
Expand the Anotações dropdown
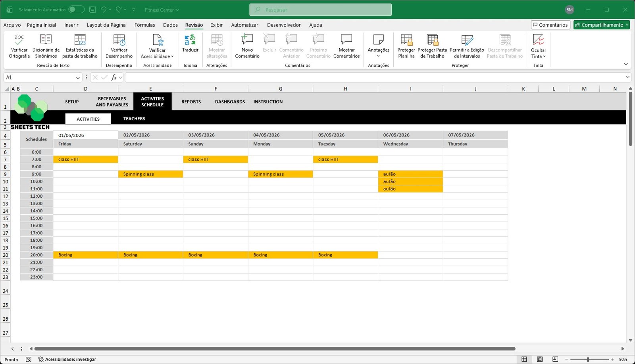pyautogui.click(x=378, y=56)
